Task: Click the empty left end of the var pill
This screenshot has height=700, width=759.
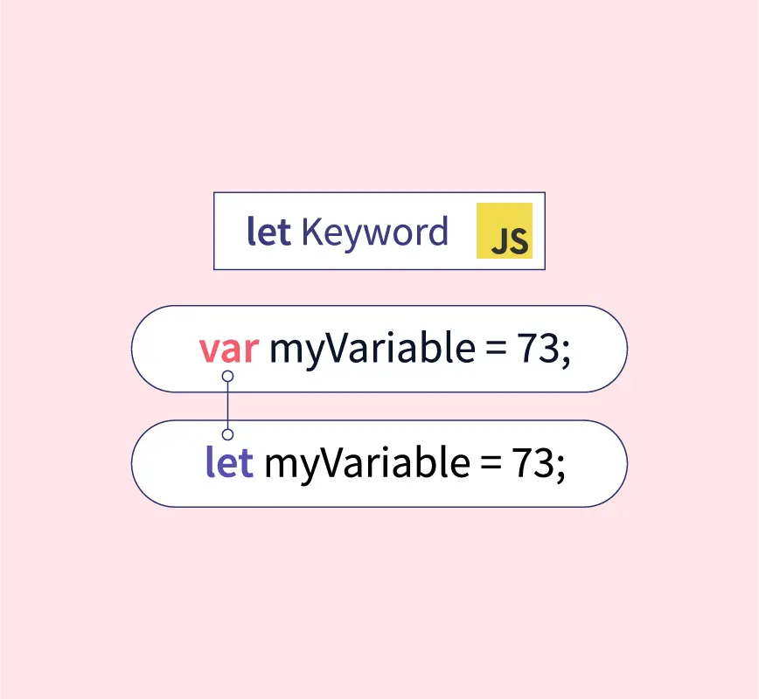Action: tap(162, 349)
